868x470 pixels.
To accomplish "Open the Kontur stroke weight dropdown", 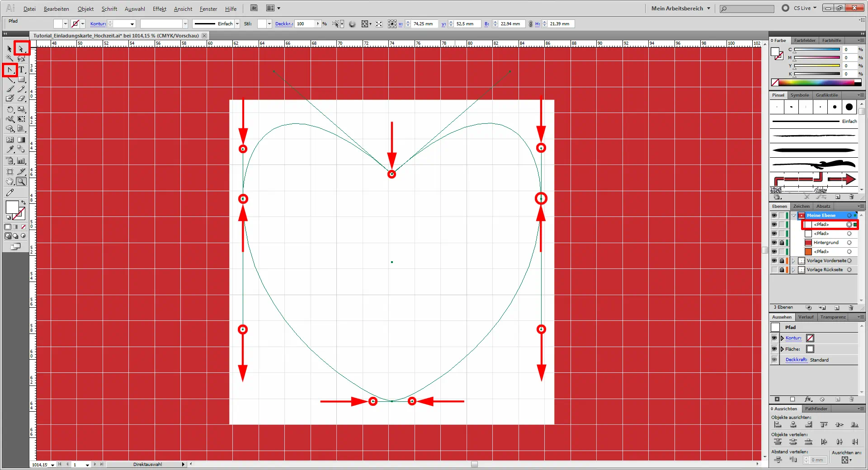I will point(132,24).
